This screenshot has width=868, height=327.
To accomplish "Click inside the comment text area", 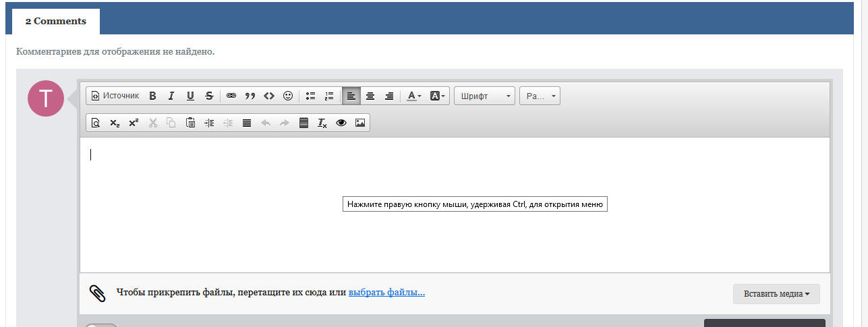I will (x=455, y=205).
